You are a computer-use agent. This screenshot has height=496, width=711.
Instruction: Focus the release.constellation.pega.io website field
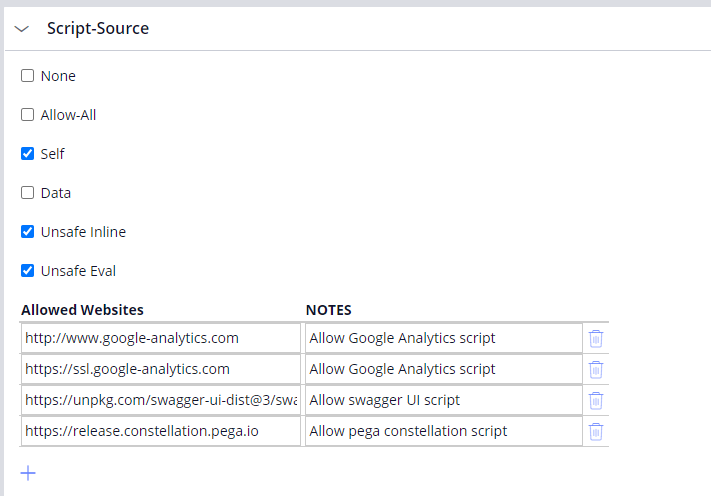point(160,431)
